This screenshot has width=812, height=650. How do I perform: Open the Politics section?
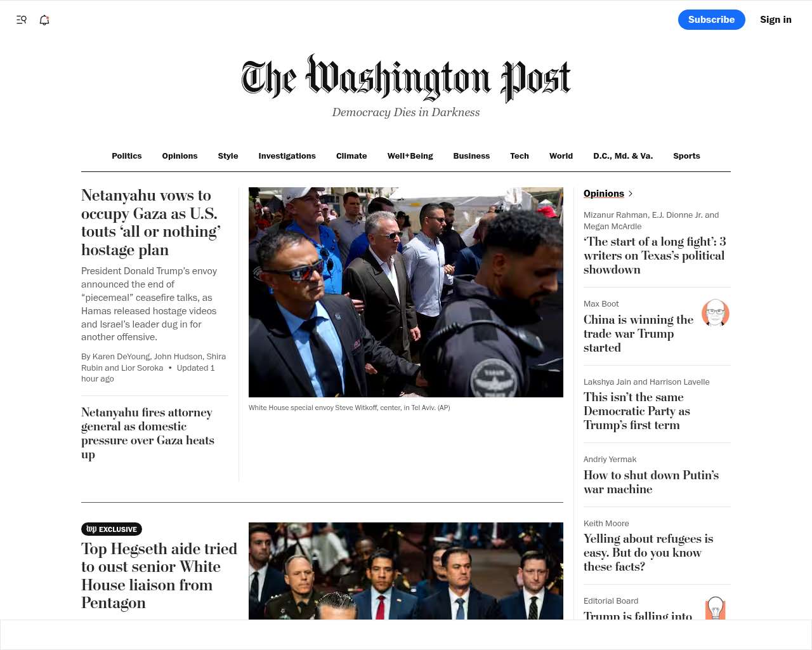pyautogui.click(x=127, y=156)
